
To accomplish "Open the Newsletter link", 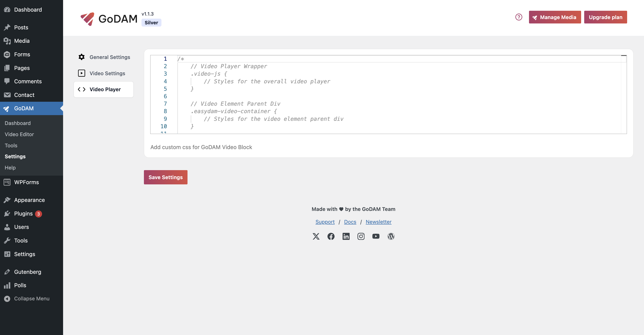I will pos(378,222).
